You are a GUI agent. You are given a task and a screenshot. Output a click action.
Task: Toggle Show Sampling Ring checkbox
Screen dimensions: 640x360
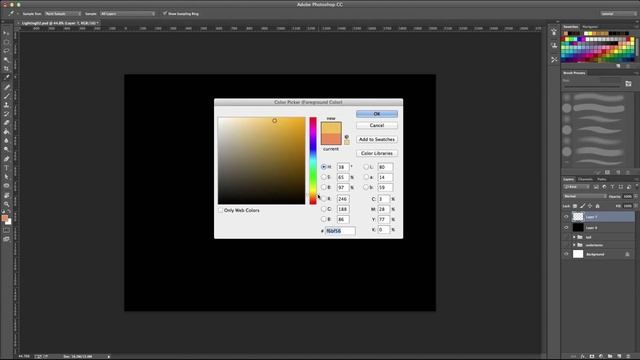(x=165, y=13)
